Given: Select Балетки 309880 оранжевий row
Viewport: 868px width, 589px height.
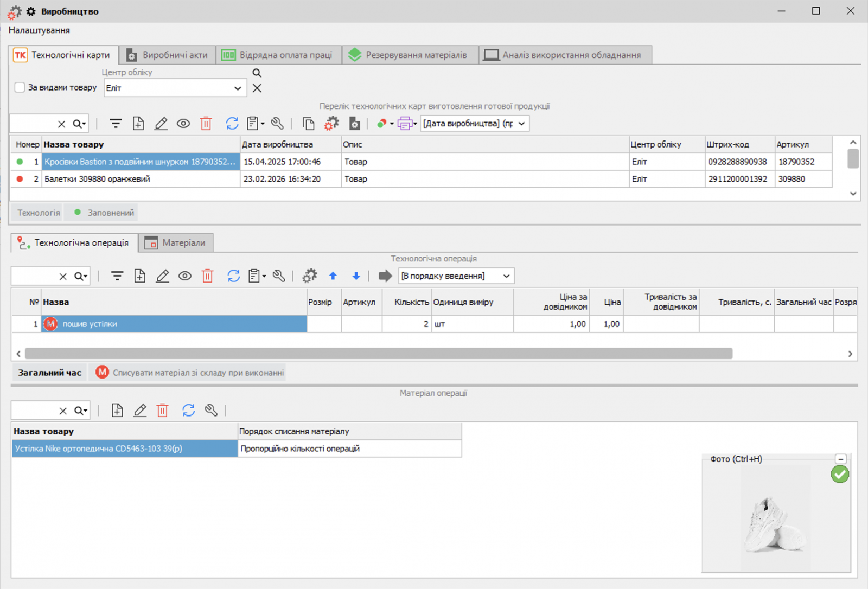Looking at the screenshot, I should click(98, 179).
